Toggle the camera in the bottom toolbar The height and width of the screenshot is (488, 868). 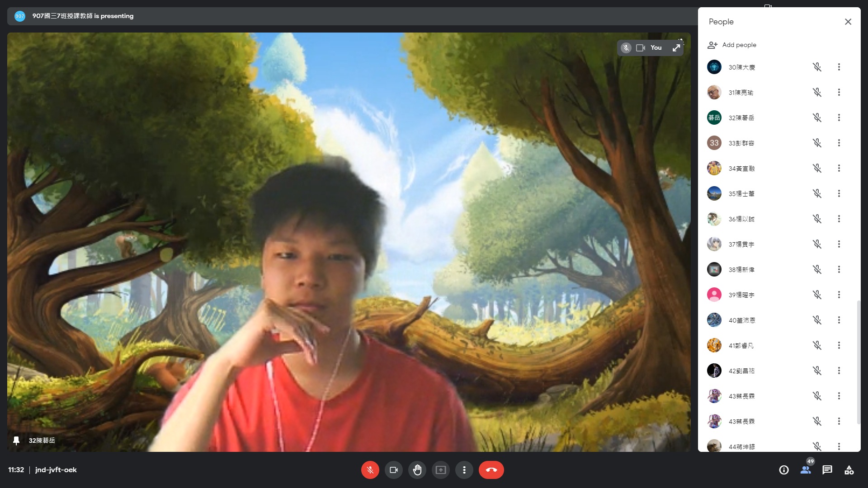pyautogui.click(x=393, y=470)
